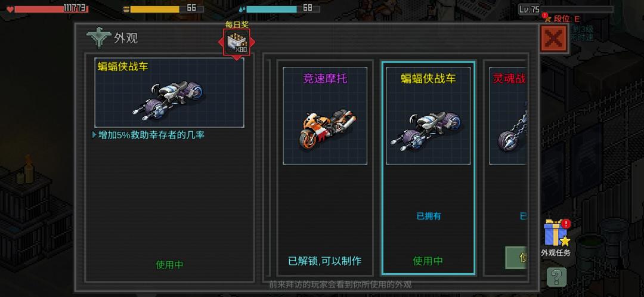
Task: Click the green 使用 button at right edge
Action: (x=516, y=258)
